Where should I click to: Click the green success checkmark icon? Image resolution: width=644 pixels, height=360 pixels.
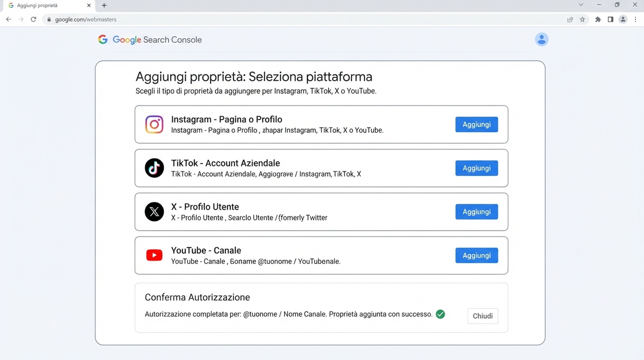(440, 314)
